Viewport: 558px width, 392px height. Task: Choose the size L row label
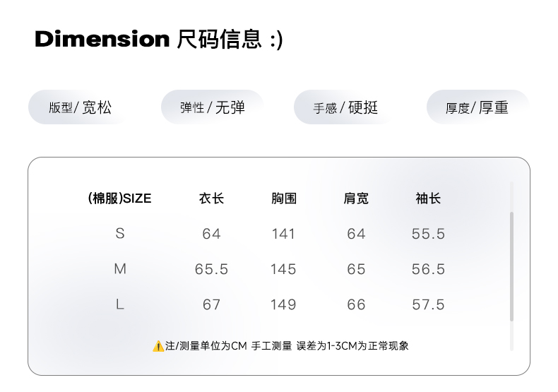click(x=120, y=304)
